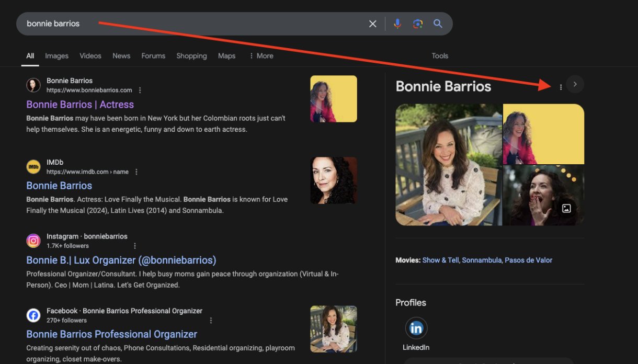This screenshot has height=364, width=638.
Task: Click the Bonnie Barrios site favicon
Action: (33, 85)
